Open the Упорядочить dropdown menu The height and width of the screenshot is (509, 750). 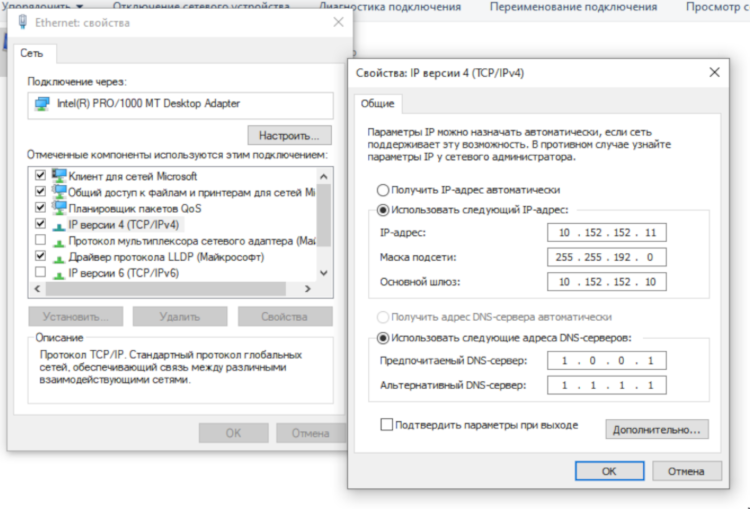[40, 6]
